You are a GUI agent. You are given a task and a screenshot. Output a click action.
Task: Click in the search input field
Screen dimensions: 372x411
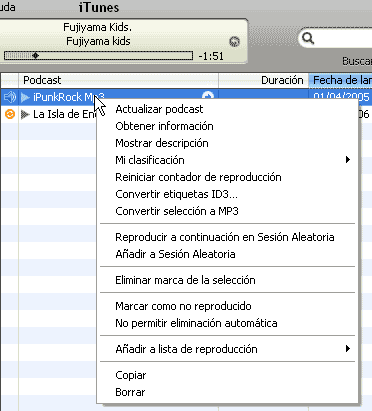(344, 39)
